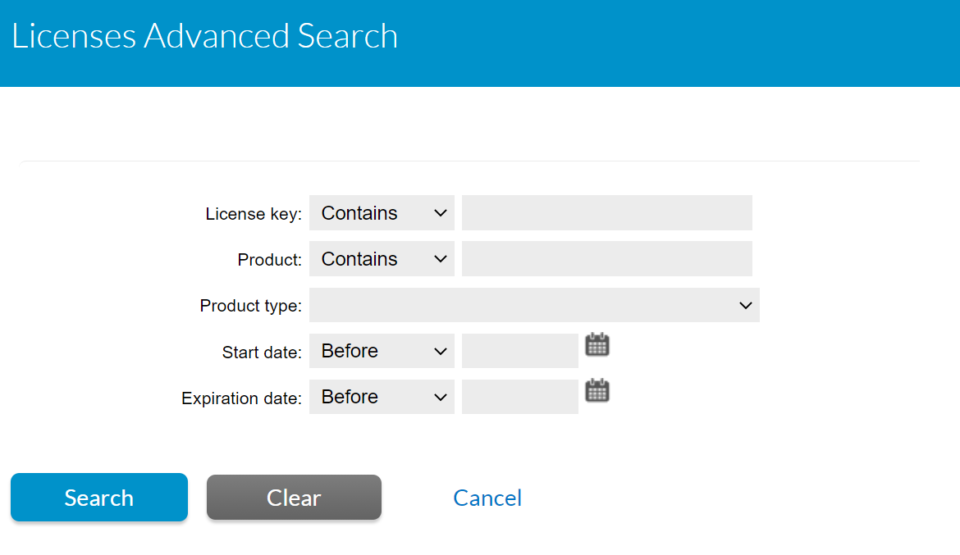Click the "License key:" label
This screenshot has width=960, height=555.
click(x=253, y=214)
